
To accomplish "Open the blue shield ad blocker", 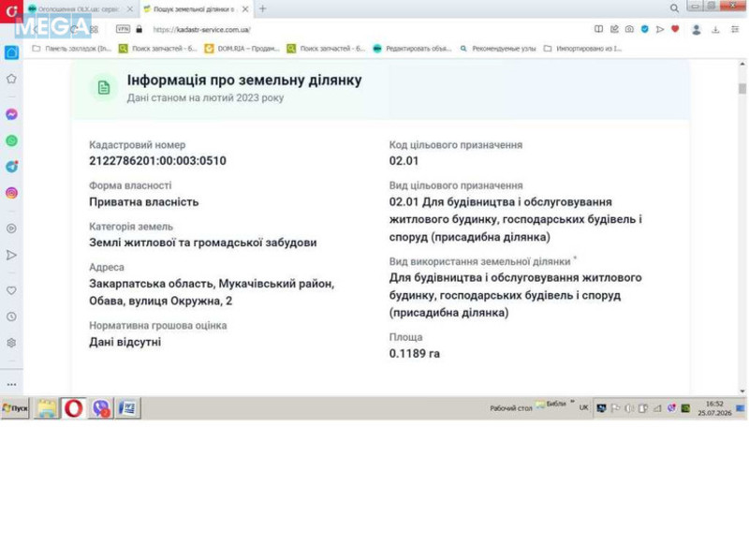I will pyautogui.click(x=645, y=29).
